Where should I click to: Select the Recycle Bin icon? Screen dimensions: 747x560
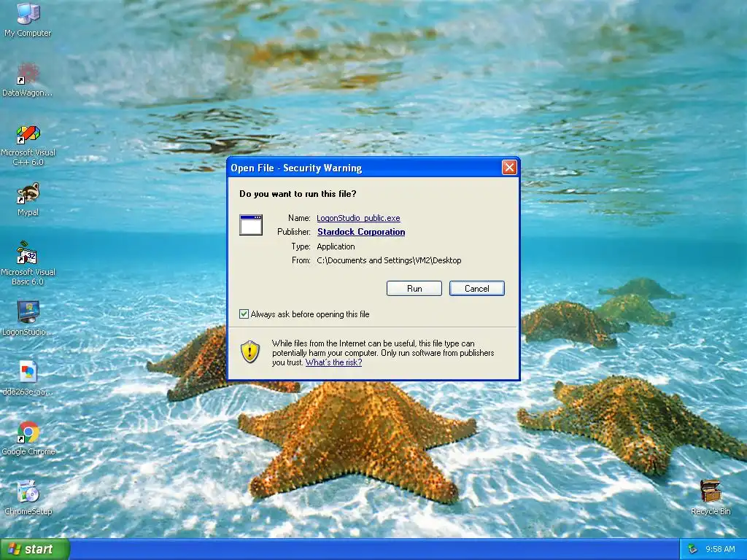711,497
